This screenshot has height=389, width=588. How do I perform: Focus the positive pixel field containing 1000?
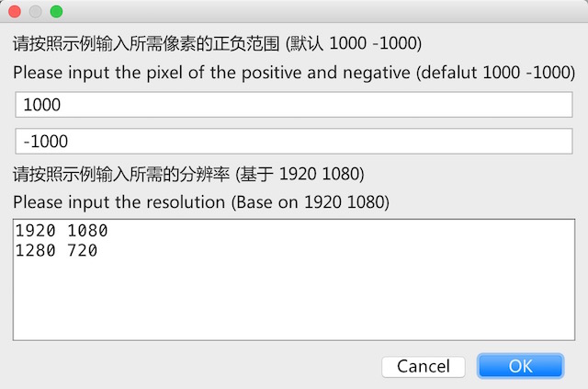point(294,105)
